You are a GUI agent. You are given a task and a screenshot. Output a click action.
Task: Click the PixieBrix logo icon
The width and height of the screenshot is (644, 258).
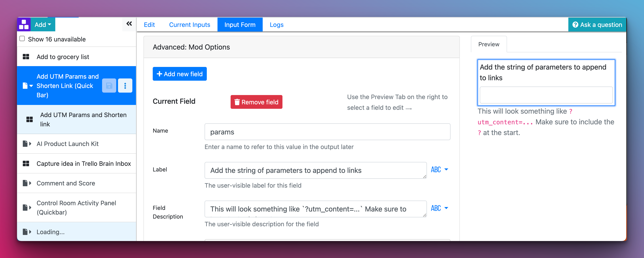24,24
